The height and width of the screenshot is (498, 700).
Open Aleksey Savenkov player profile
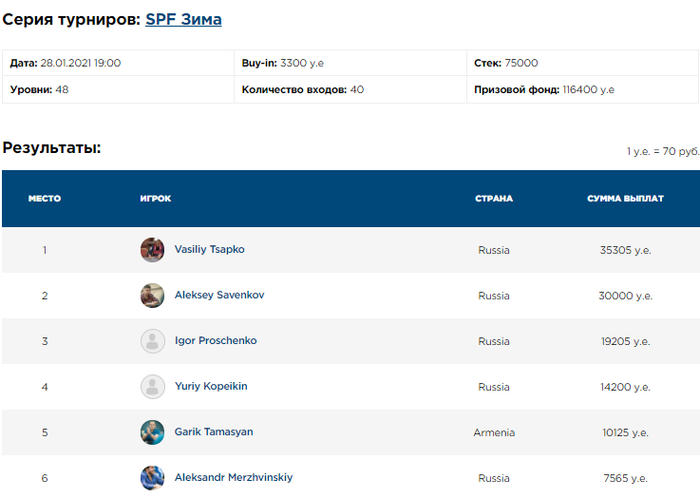pos(219,295)
